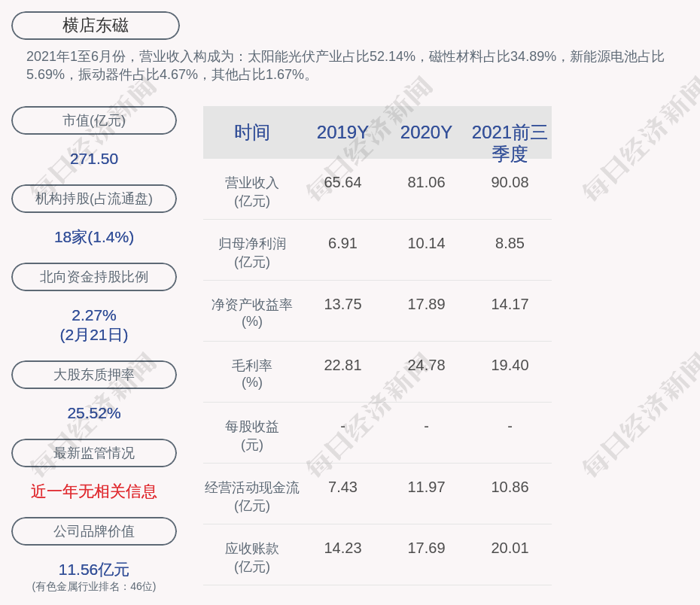Screen dimensions: 700x605
Task: Click gross margin value 19.40
Action: 510,366
